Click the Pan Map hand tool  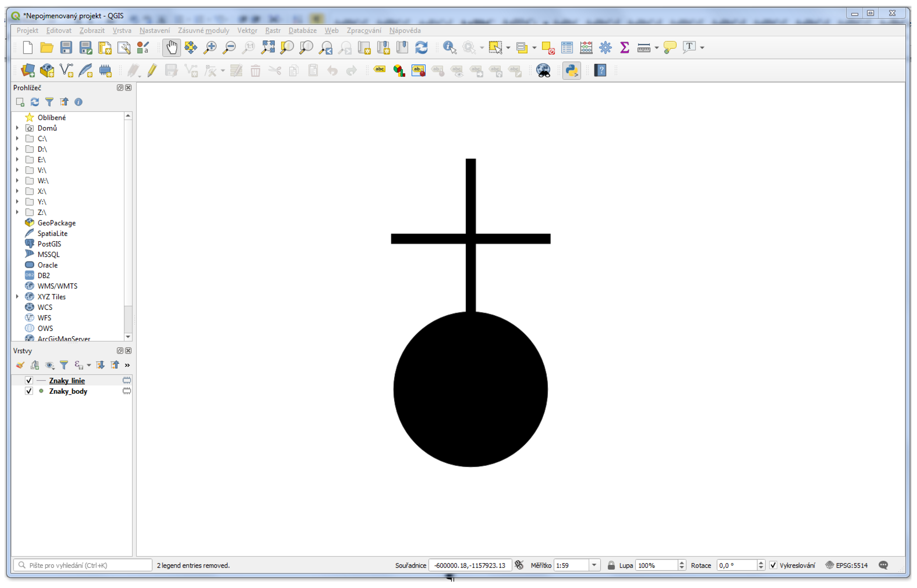tap(171, 48)
